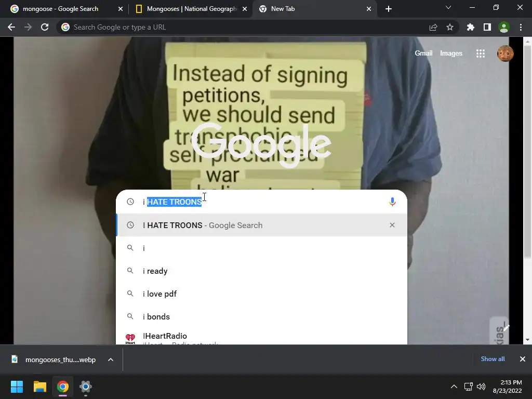Choose the 'i ready' suggestion
Viewport: 532px width, 399px height.
pos(261,271)
